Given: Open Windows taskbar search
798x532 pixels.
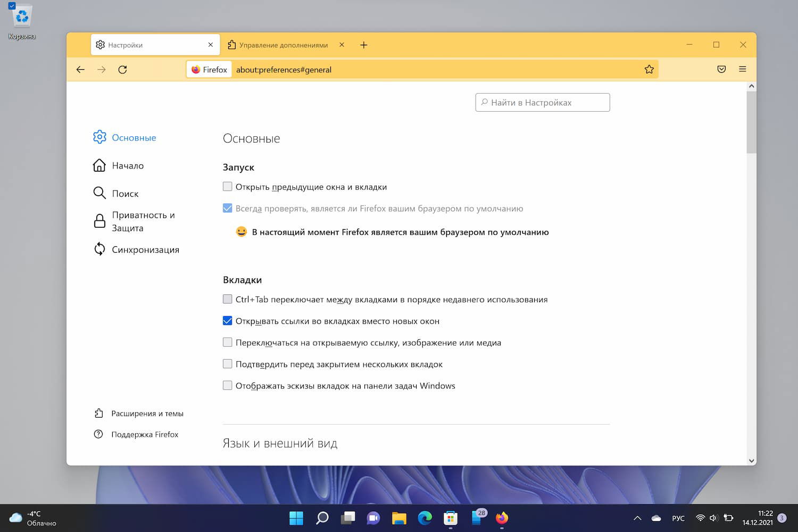Looking at the screenshot, I should click(x=322, y=518).
